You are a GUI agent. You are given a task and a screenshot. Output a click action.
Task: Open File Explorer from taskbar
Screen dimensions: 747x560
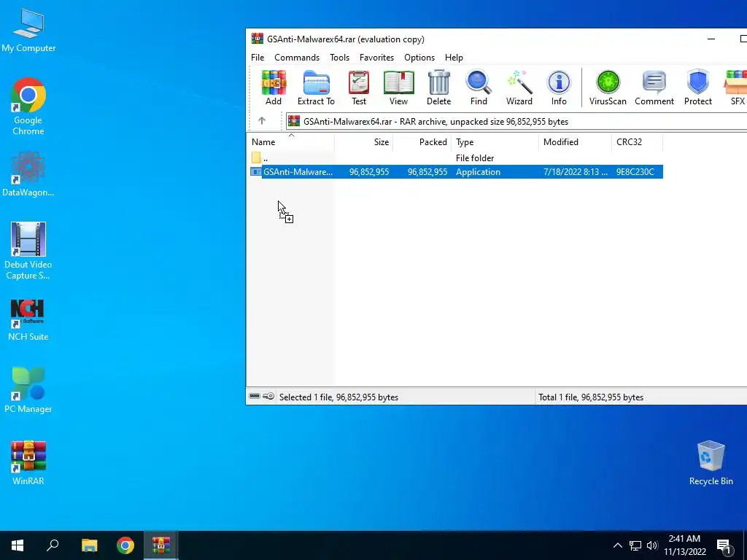coord(89,545)
